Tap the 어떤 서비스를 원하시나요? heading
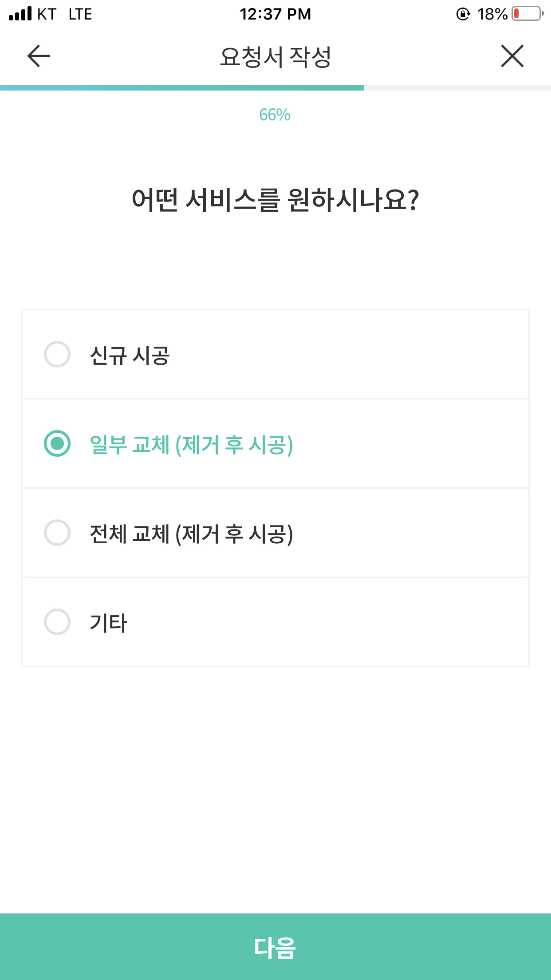Screen dimensions: 551x980 [275, 200]
